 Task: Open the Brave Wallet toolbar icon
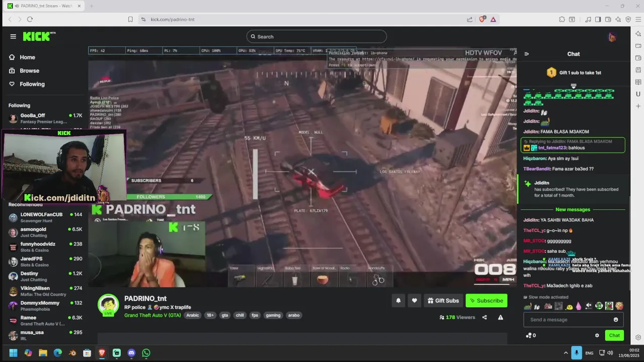[608, 19]
